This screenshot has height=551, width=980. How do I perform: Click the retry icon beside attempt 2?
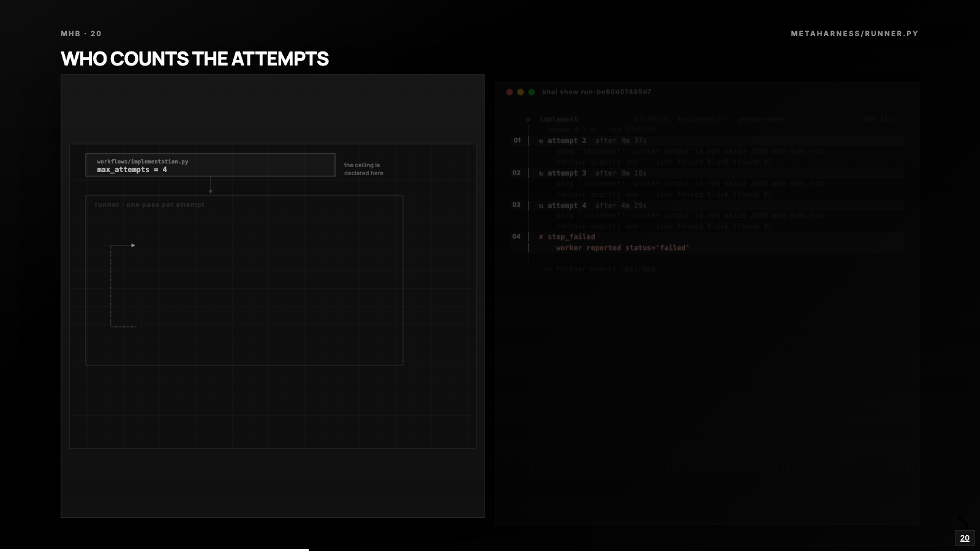coord(541,141)
